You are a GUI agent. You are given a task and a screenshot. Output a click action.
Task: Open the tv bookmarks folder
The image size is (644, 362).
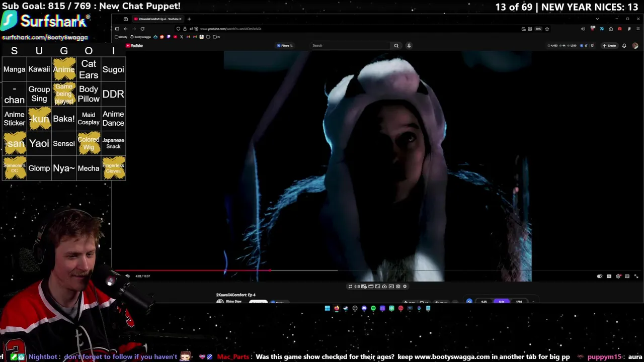pyautogui.click(x=216, y=37)
